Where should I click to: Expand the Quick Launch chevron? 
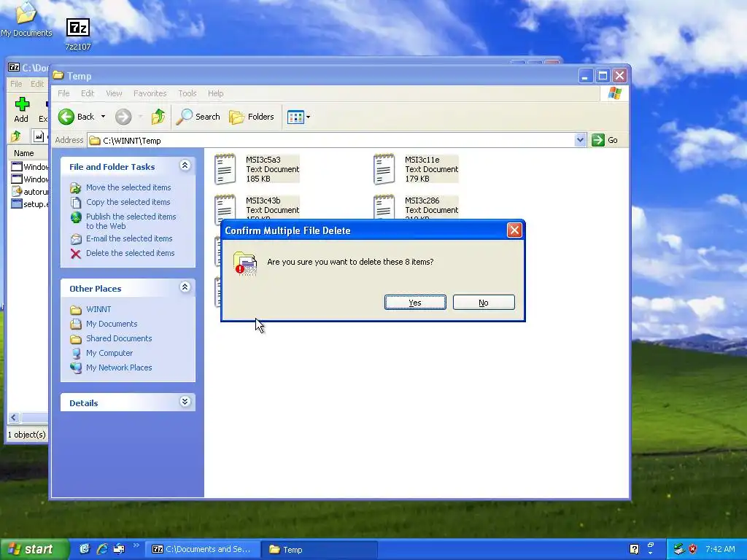[136, 545]
